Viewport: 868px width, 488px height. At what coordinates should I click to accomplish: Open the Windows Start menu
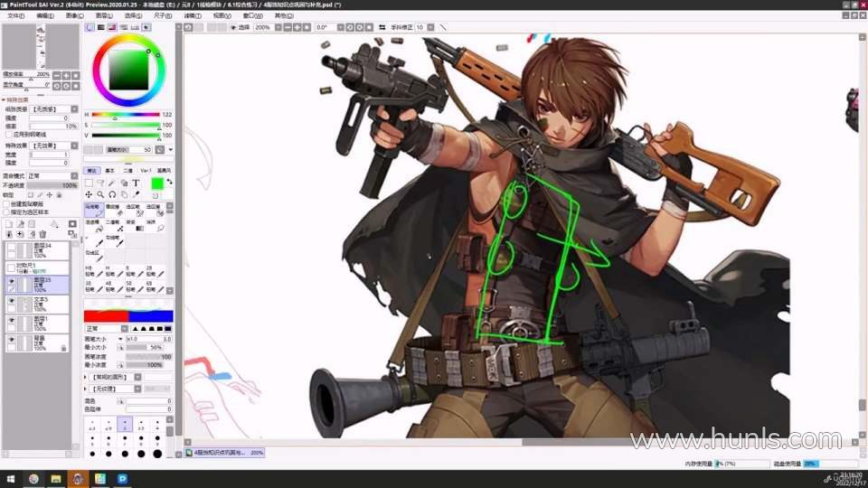coord(11,479)
